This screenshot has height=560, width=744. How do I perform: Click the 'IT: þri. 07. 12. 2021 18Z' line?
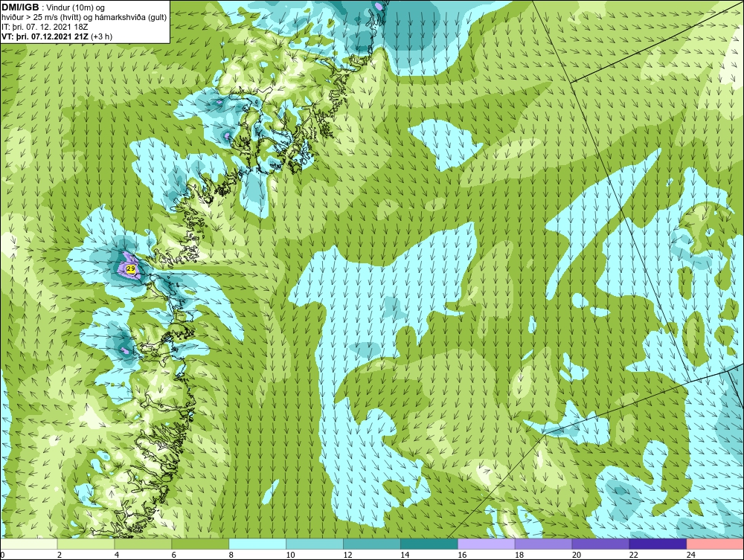[x=45, y=27]
